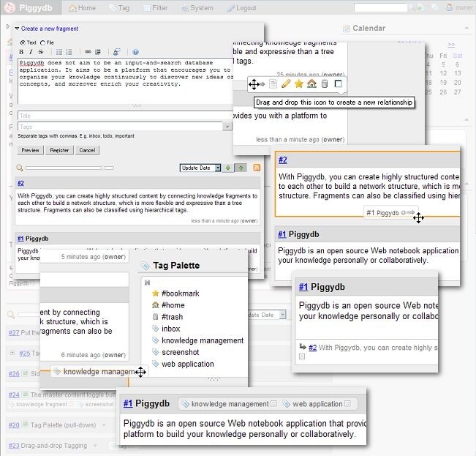Open the #2 link under #1 Piggydb relation

click(x=312, y=348)
